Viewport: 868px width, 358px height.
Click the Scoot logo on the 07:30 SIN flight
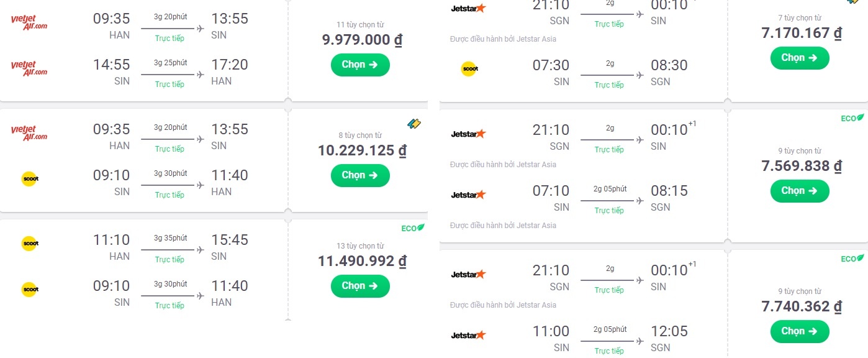[469, 69]
